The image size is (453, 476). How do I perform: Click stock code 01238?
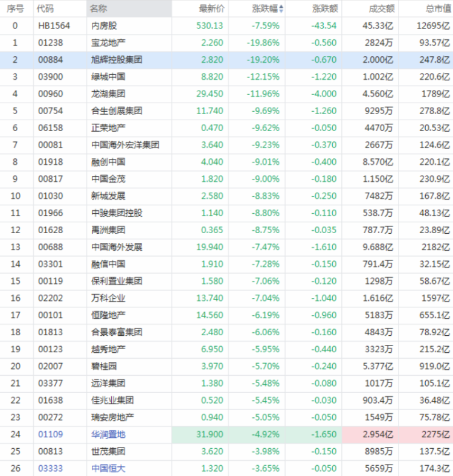pyautogui.click(x=50, y=42)
